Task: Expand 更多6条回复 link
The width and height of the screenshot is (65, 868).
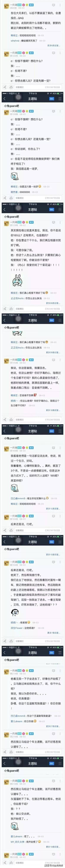Action: (54, 46)
